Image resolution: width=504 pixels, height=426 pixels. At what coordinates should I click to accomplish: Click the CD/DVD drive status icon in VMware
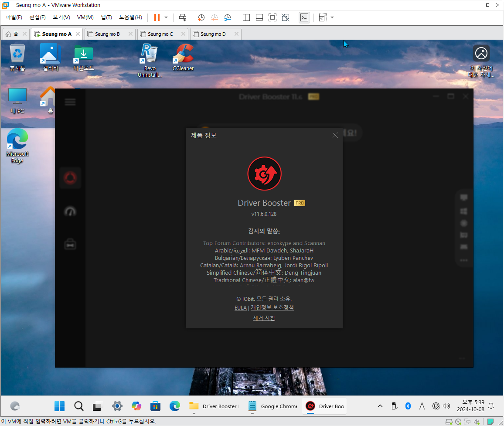458,422
